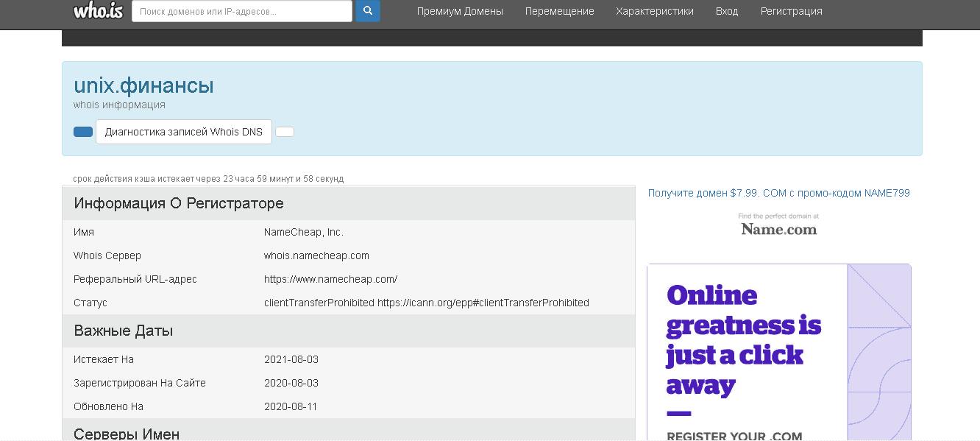The height and width of the screenshot is (441, 980).
Task: Open the Регистрация sign-up link
Action: click(x=791, y=11)
